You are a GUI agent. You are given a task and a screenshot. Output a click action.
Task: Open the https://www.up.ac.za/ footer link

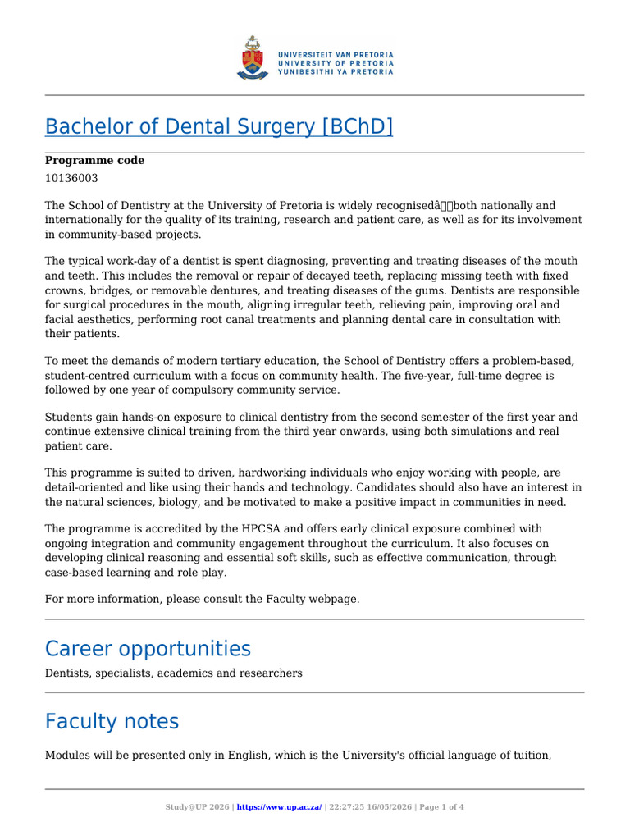279,807
